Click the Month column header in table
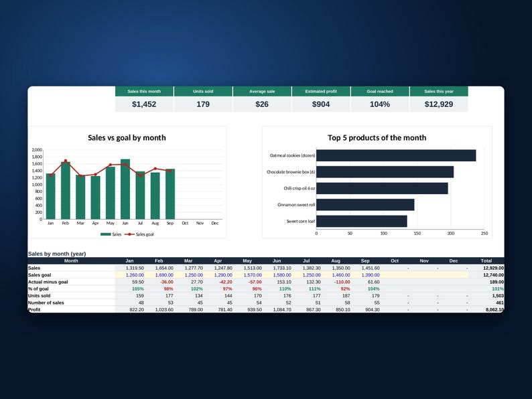 tap(71, 260)
